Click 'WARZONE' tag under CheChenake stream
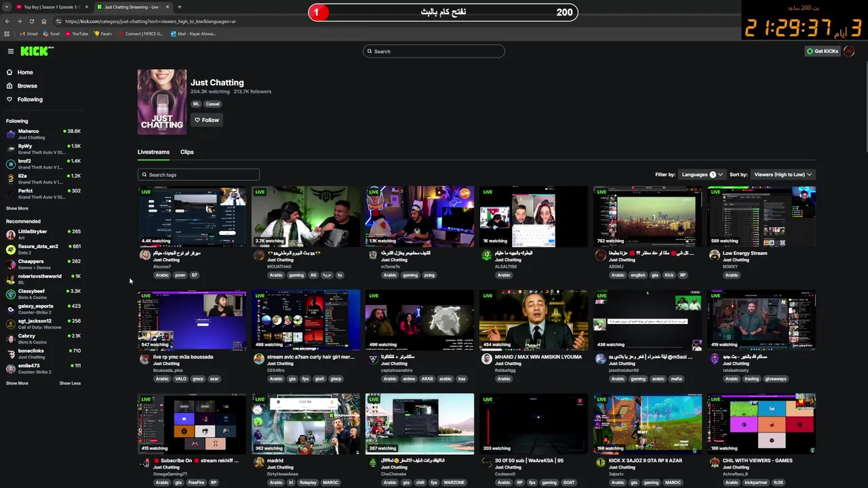The width and height of the screenshot is (868, 488). (455, 483)
